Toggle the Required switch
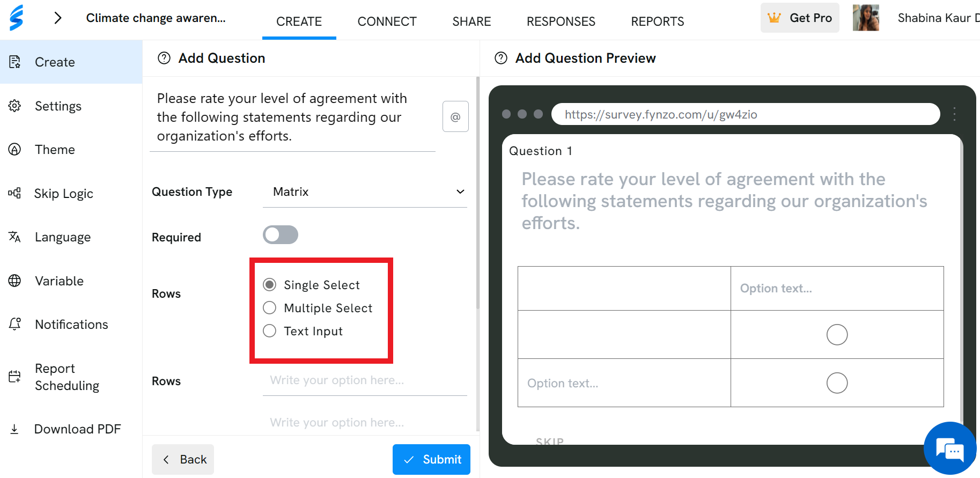The image size is (980, 478). click(x=280, y=234)
